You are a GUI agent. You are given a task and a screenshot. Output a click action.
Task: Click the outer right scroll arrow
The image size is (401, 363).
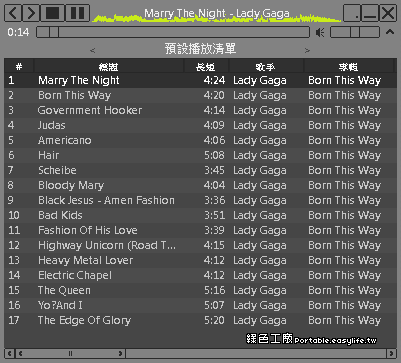pyautogui.click(x=392, y=353)
